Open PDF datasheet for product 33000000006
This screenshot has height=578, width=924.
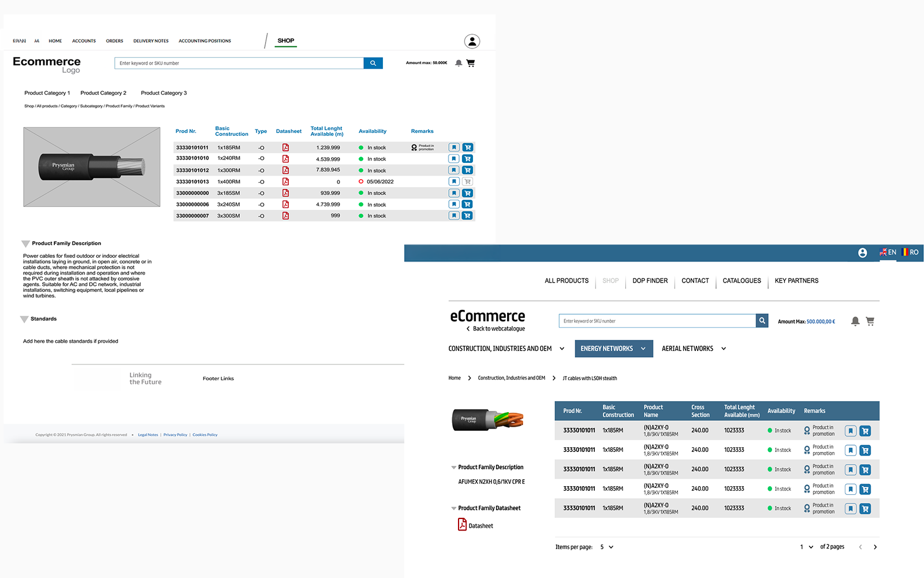(x=285, y=204)
